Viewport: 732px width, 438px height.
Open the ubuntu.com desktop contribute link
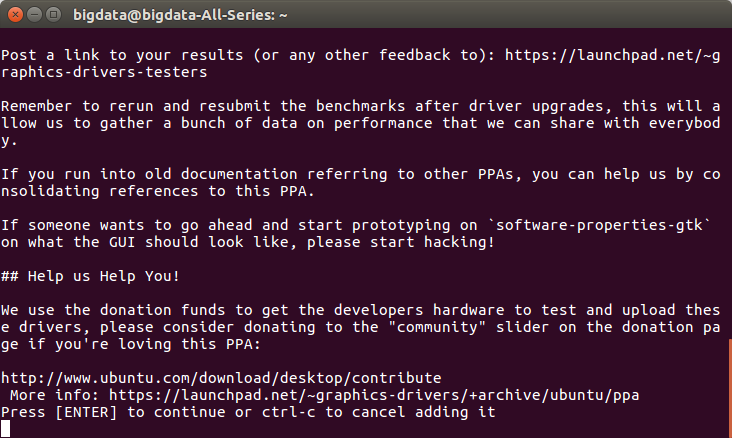tap(220, 377)
